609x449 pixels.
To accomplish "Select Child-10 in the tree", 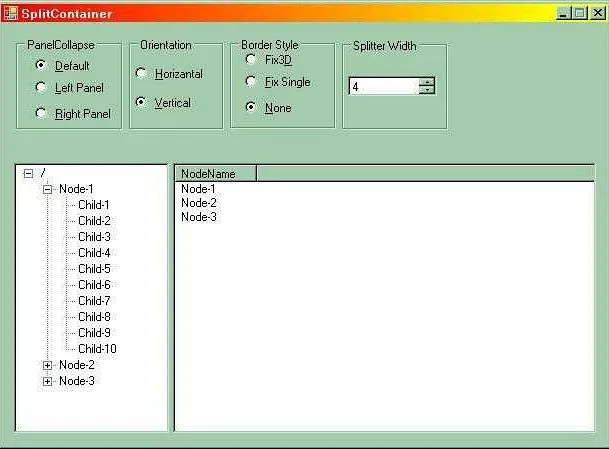I will point(97,349).
